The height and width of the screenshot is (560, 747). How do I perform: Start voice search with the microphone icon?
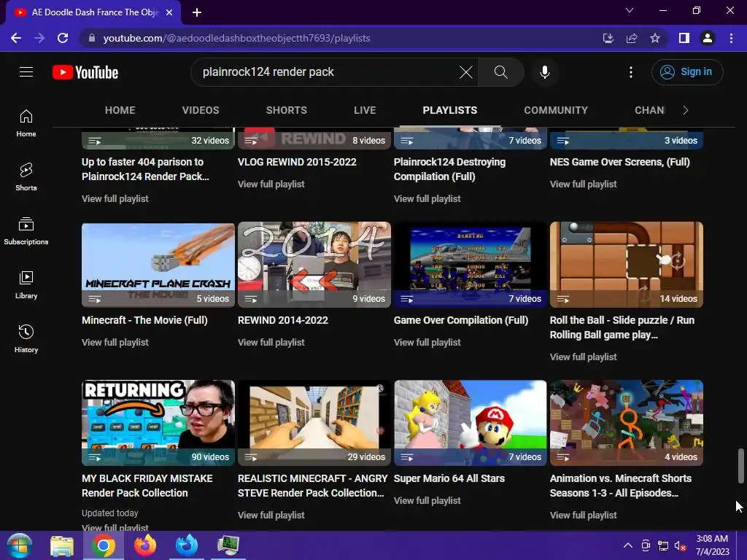click(544, 72)
